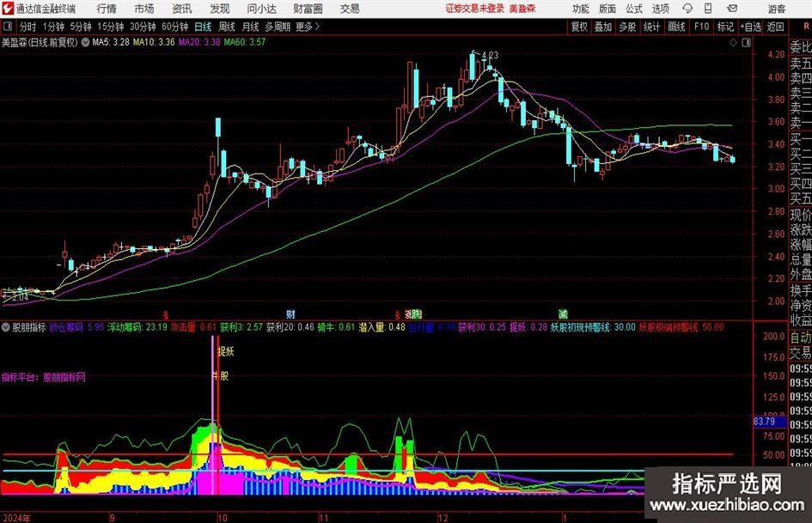Click the MA60: 3.57 label
Viewport: 812px width, 523px height.
click(x=244, y=42)
